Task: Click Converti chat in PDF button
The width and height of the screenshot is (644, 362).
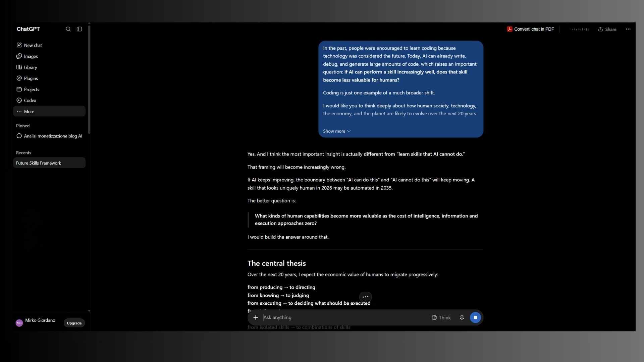Action: [x=530, y=29]
